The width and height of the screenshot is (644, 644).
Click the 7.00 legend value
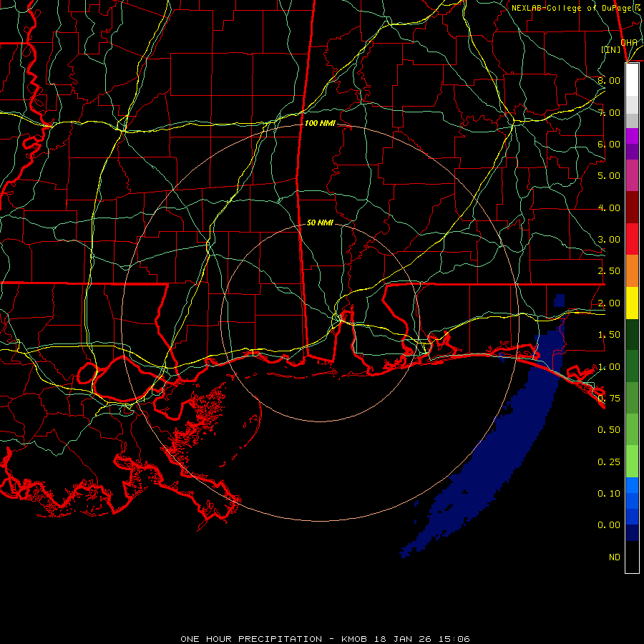coord(609,112)
